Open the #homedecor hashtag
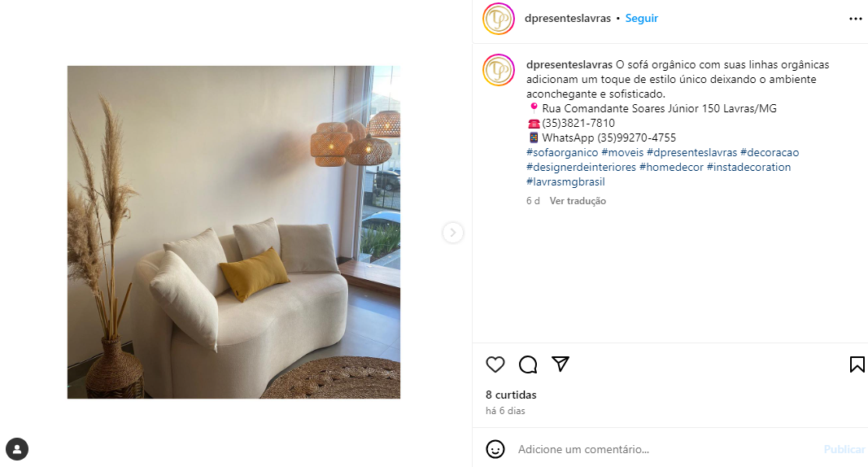The image size is (868, 467). 671,167
